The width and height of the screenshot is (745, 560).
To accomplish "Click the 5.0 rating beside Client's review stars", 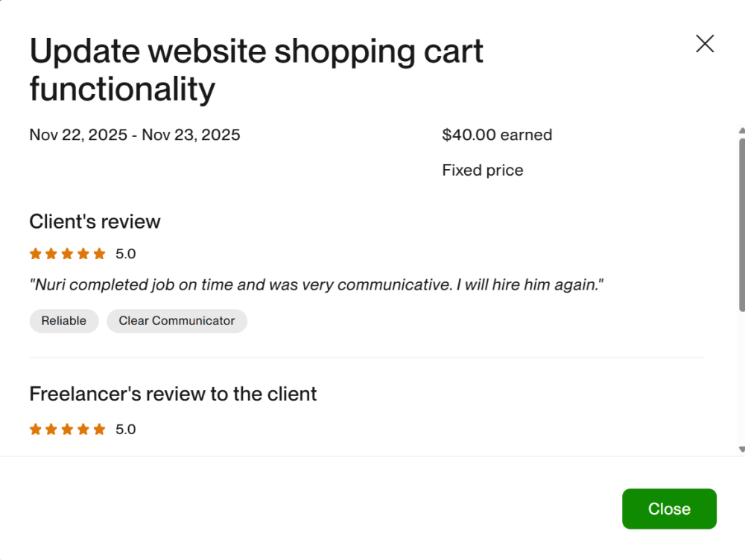I will tap(126, 254).
